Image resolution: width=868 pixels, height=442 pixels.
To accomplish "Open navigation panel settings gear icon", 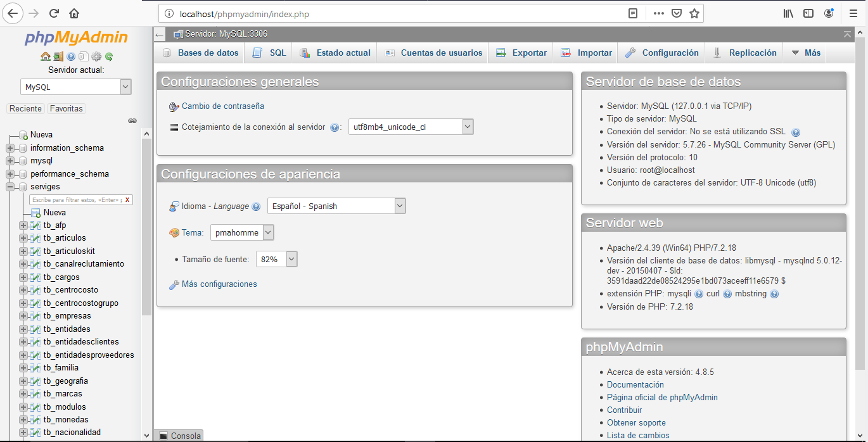I will (96, 56).
